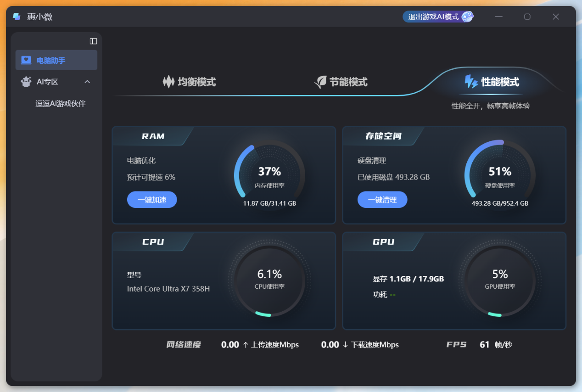Click the 下载速度Mbps readout
The width and height of the screenshot is (582, 392).
360,345
